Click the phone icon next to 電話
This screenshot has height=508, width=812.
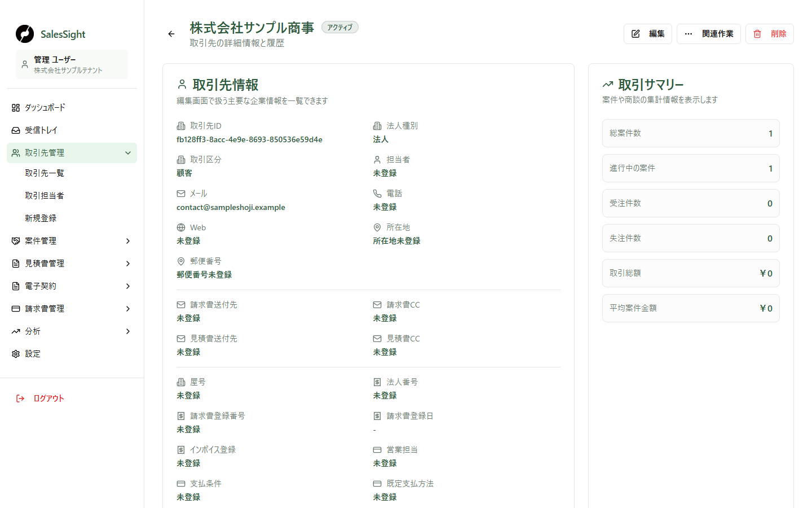coord(377,194)
